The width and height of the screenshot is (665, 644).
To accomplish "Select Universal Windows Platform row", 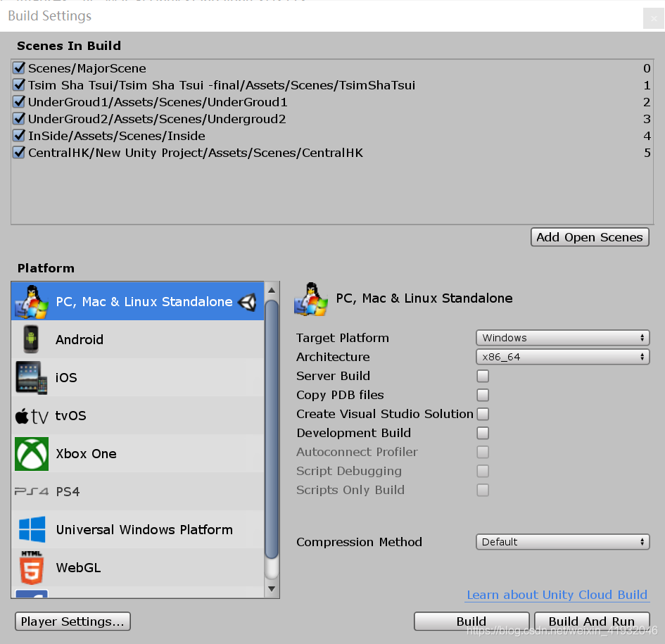I will point(137,529).
